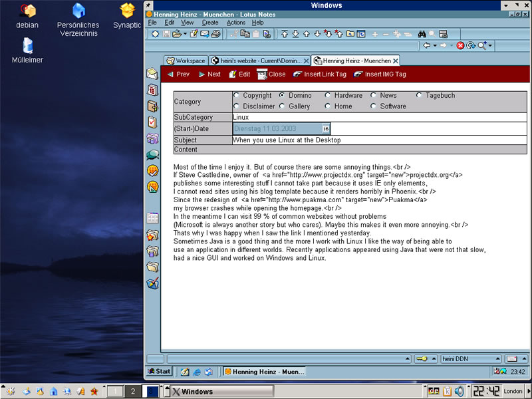The height and width of the screenshot is (399, 532).
Task: Expand the status message history arrow
Action: (408, 358)
